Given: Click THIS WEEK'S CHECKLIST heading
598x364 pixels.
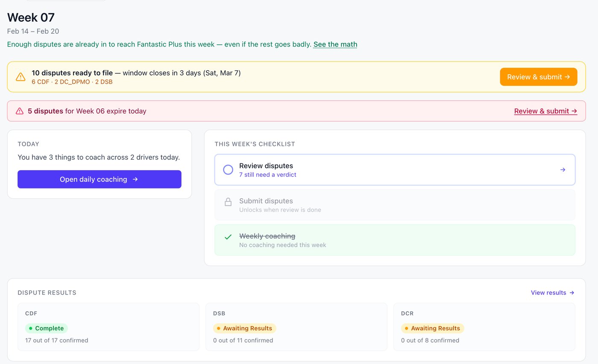Looking at the screenshot, I should point(255,144).
